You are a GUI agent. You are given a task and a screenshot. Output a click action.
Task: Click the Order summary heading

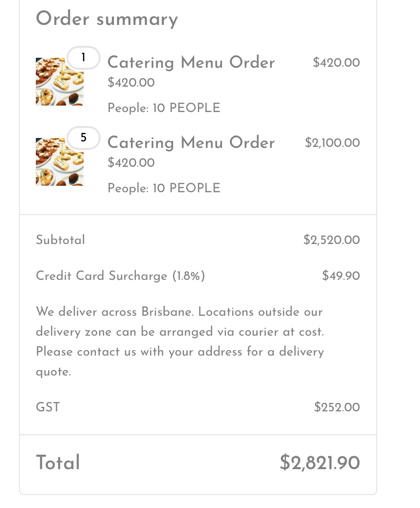[106, 19]
